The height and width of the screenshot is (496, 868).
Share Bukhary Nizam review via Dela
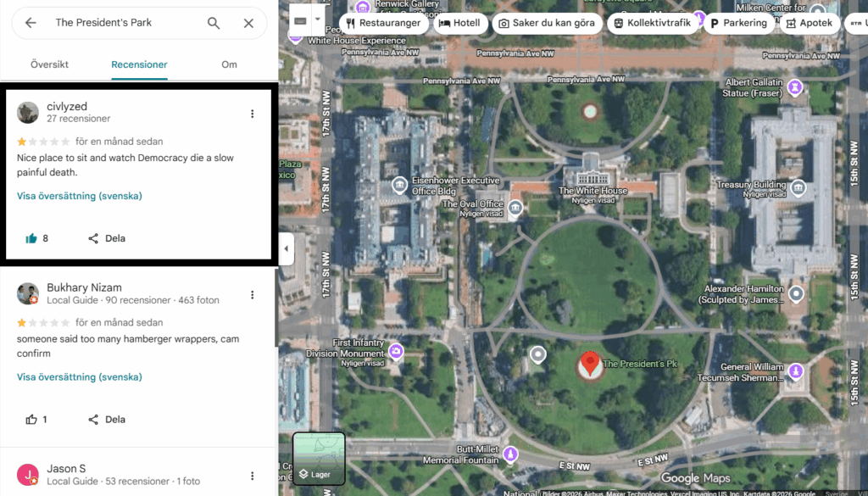107,420
